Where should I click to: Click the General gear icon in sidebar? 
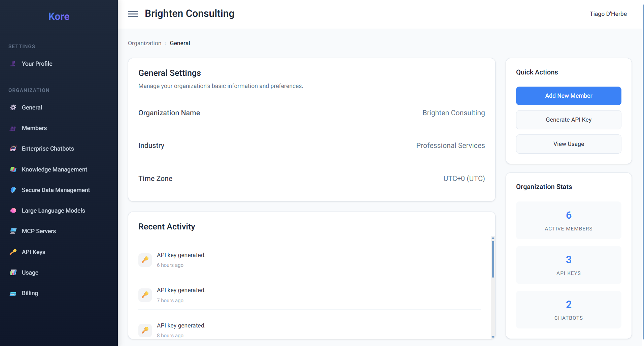[13, 107]
